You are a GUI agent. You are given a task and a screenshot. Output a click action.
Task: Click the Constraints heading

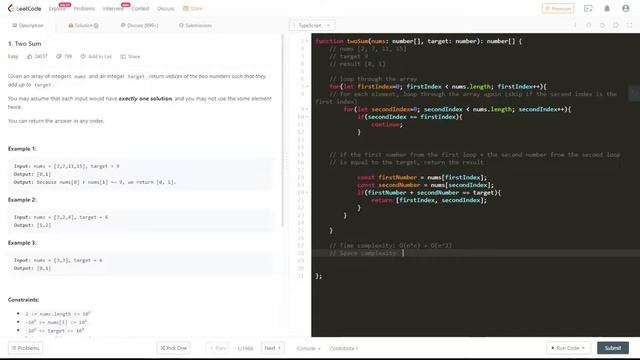[23, 300]
